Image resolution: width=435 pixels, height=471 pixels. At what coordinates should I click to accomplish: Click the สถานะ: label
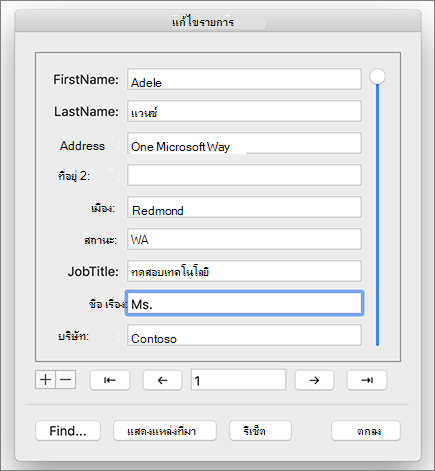pos(100,240)
